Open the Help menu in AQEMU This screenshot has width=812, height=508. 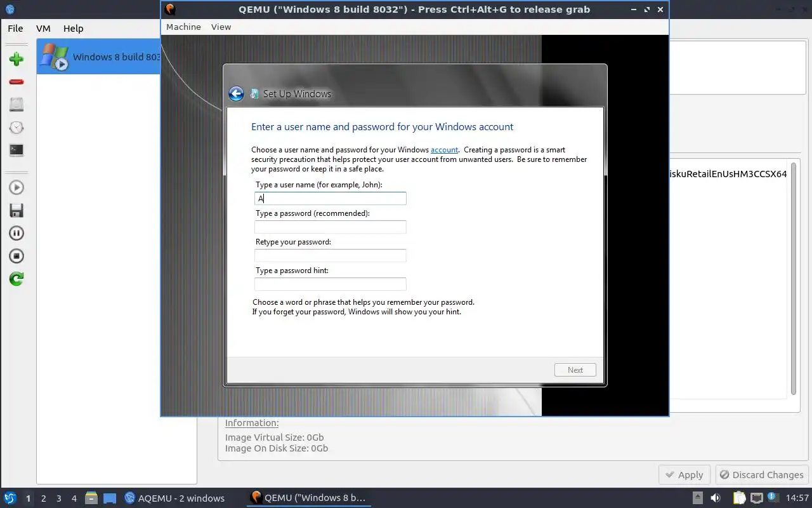click(x=73, y=29)
